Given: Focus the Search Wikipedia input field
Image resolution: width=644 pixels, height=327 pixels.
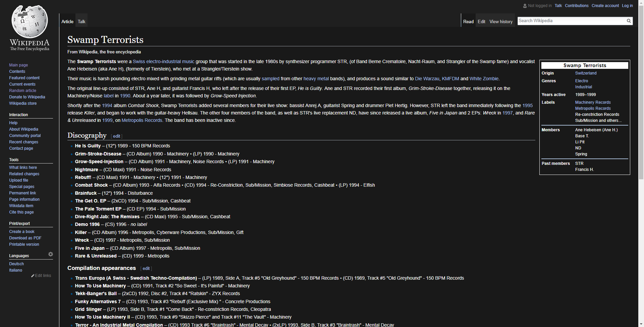Looking at the screenshot, I should pyautogui.click(x=572, y=21).
